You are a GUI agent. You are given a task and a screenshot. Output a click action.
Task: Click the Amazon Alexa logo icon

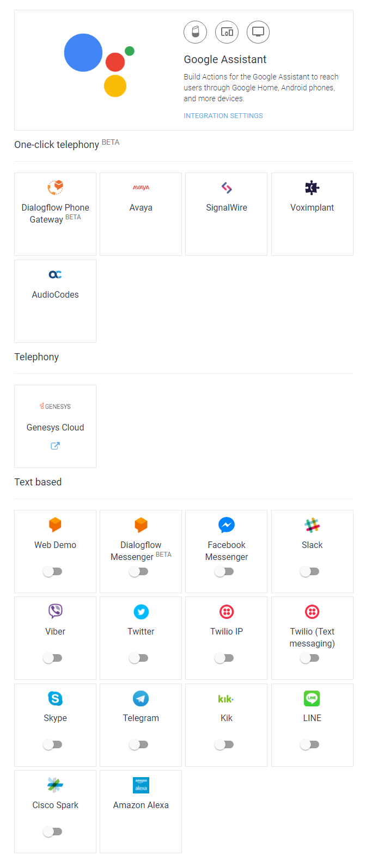click(x=141, y=785)
